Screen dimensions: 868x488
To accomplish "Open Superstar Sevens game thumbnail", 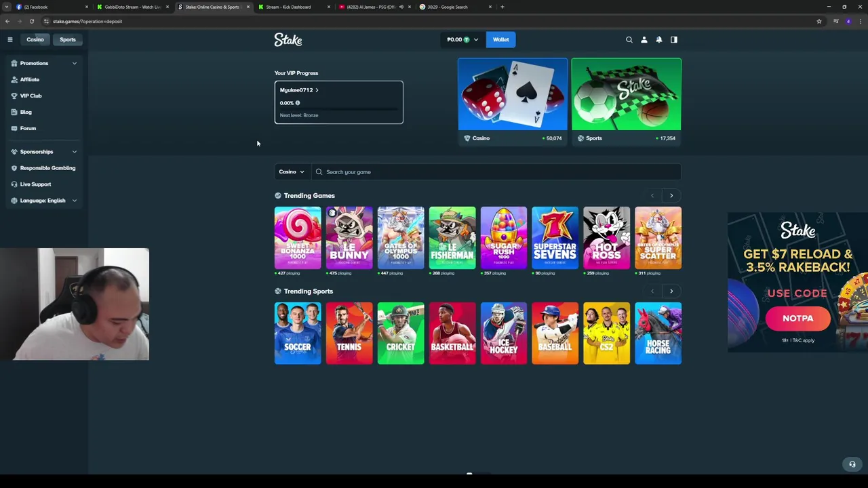I will coord(555,238).
